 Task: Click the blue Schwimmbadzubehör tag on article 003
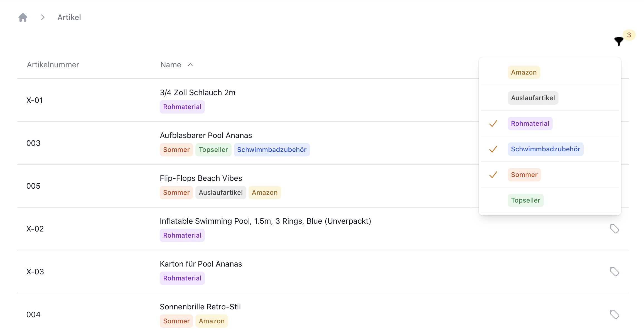click(x=272, y=150)
